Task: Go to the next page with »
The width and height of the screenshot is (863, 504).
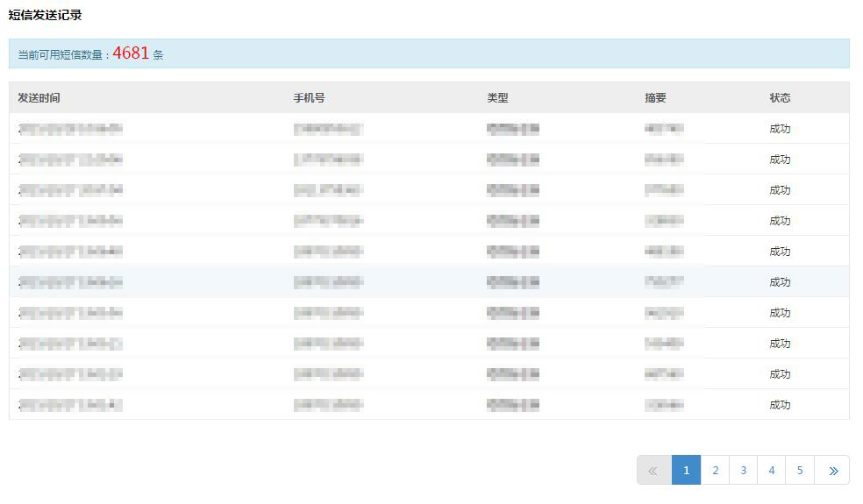Action: (x=832, y=471)
